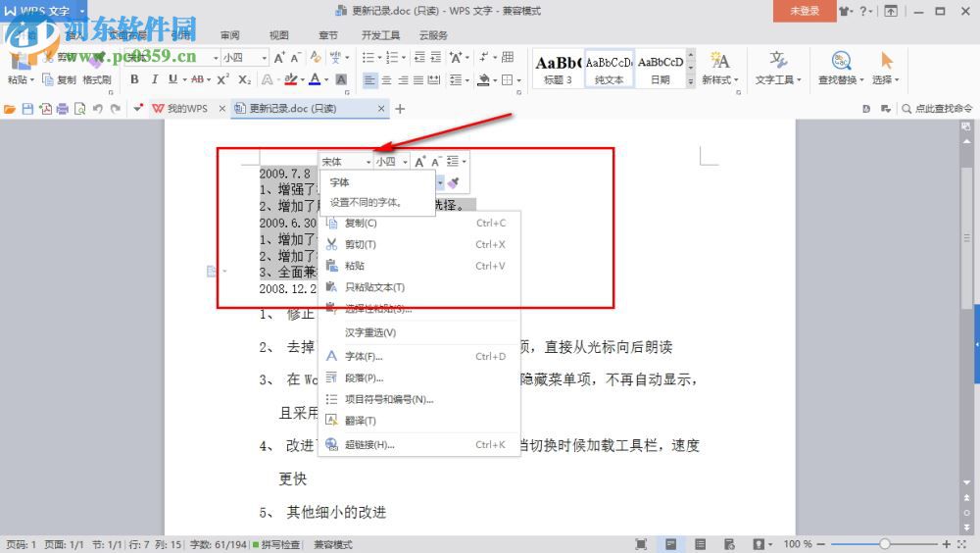Click the Print icon in quick toolbar
This screenshot has height=553, width=980.
click(x=62, y=109)
